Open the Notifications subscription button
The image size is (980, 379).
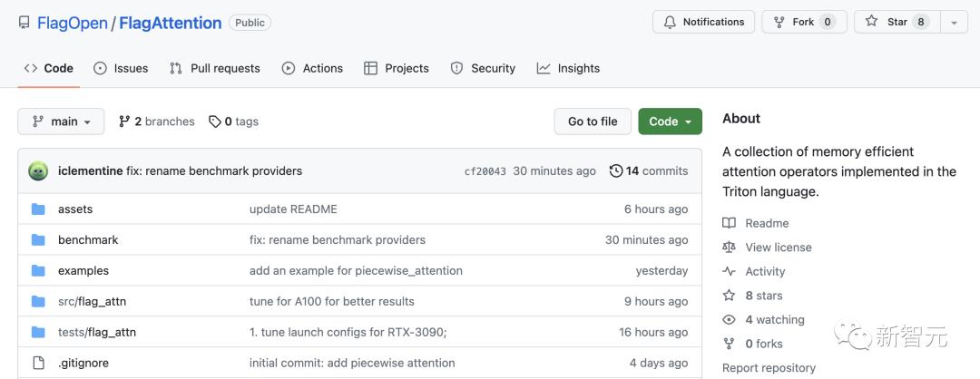click(x=703, y=22)
